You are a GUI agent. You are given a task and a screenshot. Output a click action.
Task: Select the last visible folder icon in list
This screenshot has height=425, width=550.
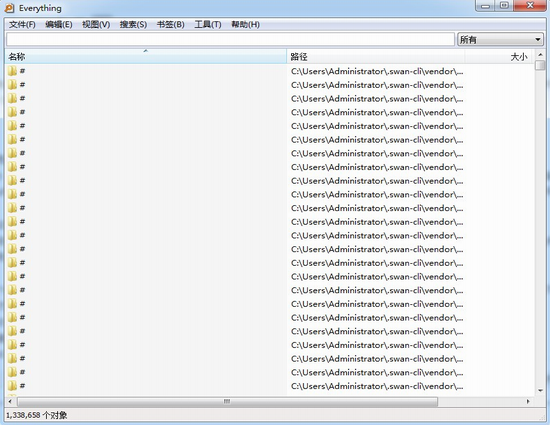coord(12,386)
